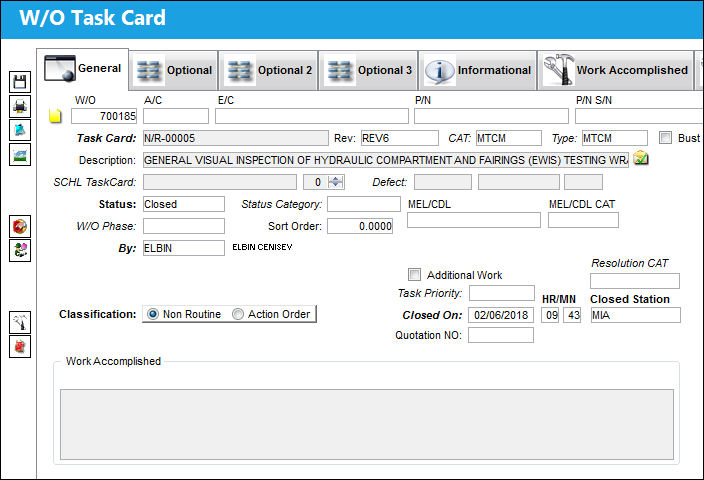This screenshot has width=704, height=480.
Task: Open the Optional 2 tab
Action: 268,70
